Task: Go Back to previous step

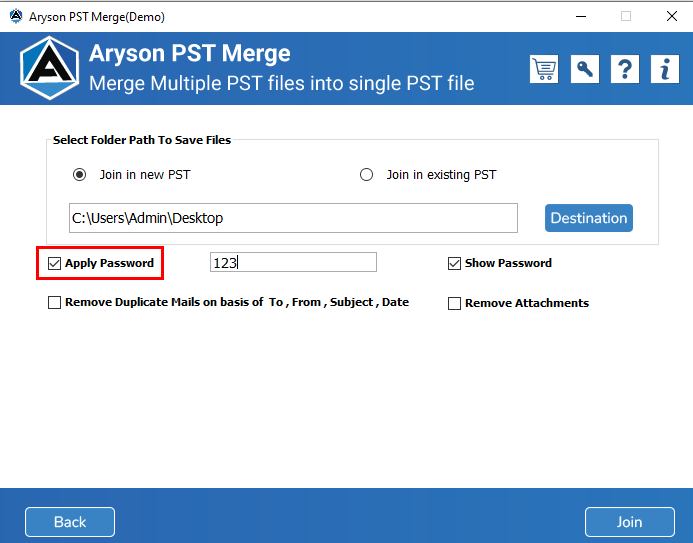Action: point(70,522)
